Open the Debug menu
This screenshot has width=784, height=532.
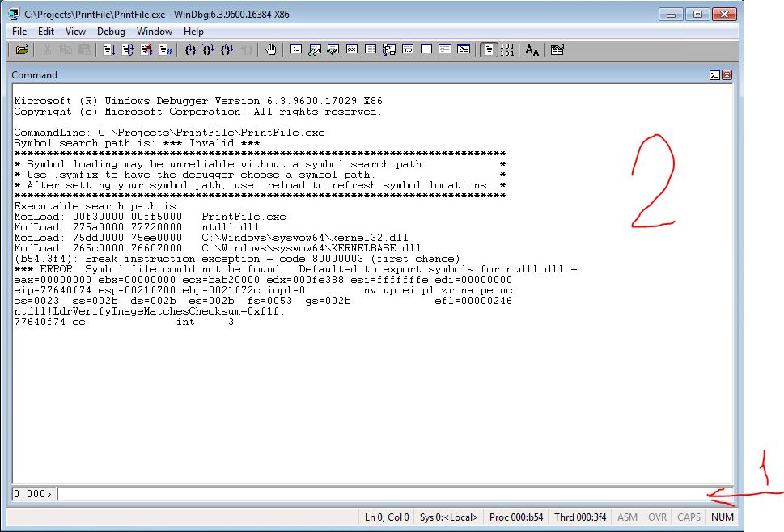111,32
